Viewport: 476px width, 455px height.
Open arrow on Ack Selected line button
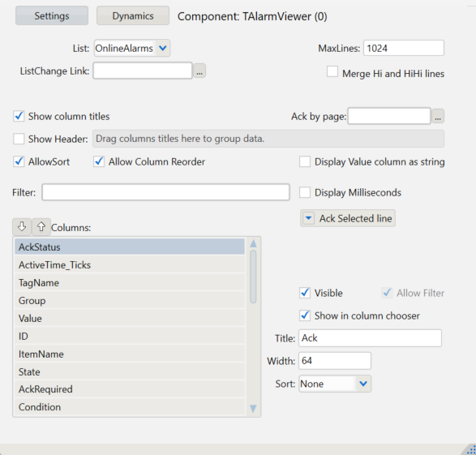(308, 218)
